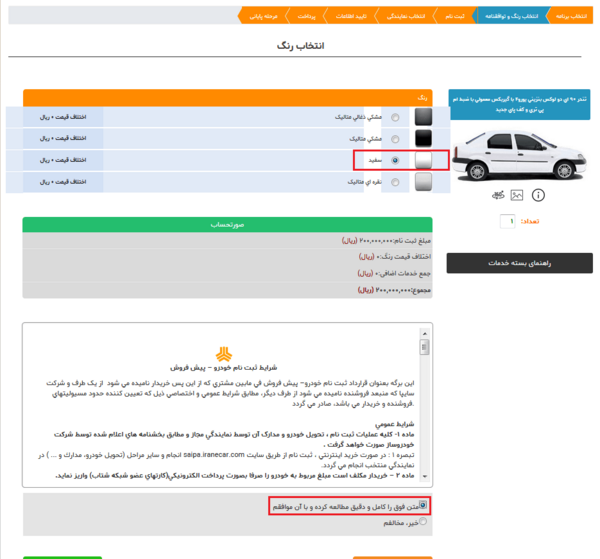Open the 360-degree view icon

(498, 195)
